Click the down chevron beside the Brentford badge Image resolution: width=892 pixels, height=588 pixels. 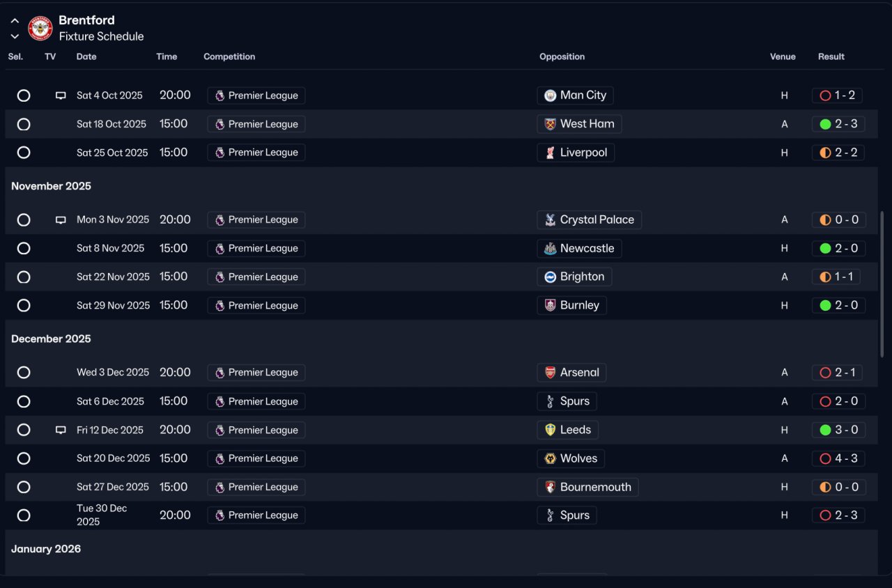click(x=15, y=36)
